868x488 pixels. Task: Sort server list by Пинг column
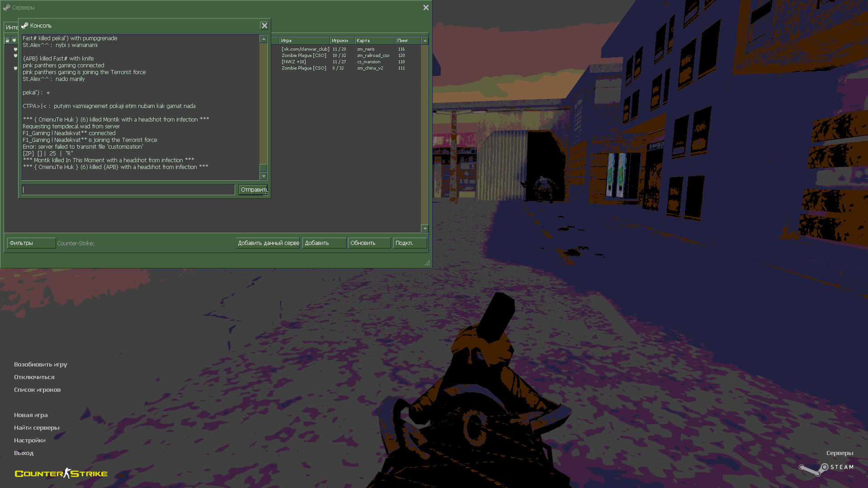(408, 41)
